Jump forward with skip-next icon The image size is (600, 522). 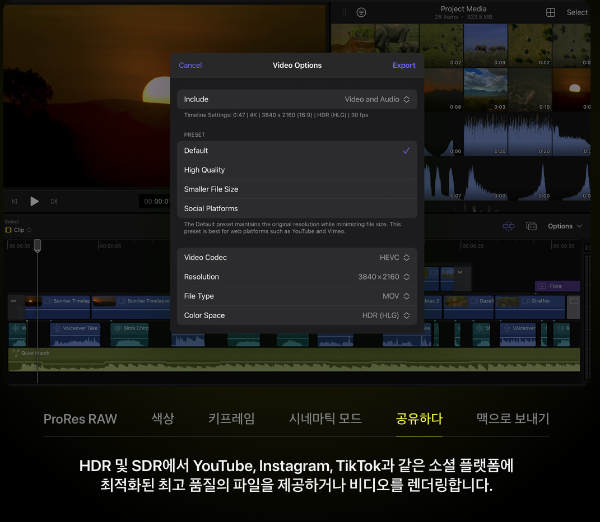click(x=54, y=201)
